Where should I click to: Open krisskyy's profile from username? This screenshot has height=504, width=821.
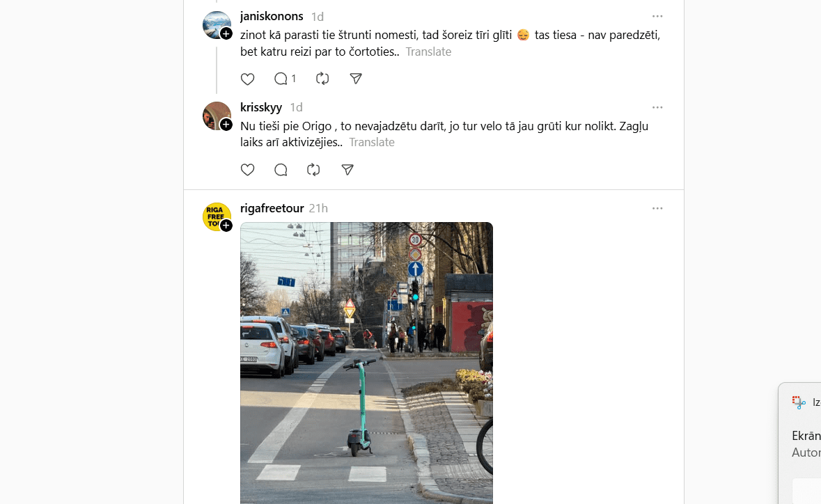pyautogui.click(x=260, y=107)
